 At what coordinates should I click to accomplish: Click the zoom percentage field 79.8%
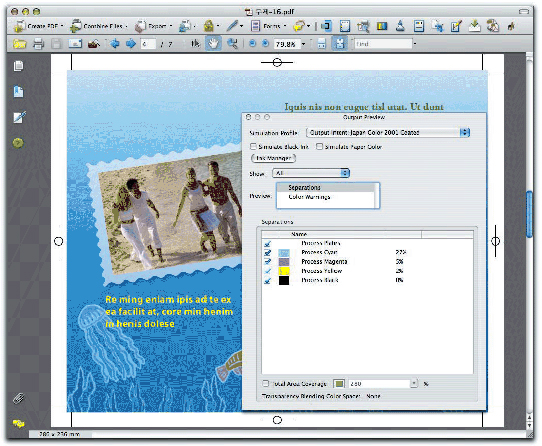click(x=287, y=44)
